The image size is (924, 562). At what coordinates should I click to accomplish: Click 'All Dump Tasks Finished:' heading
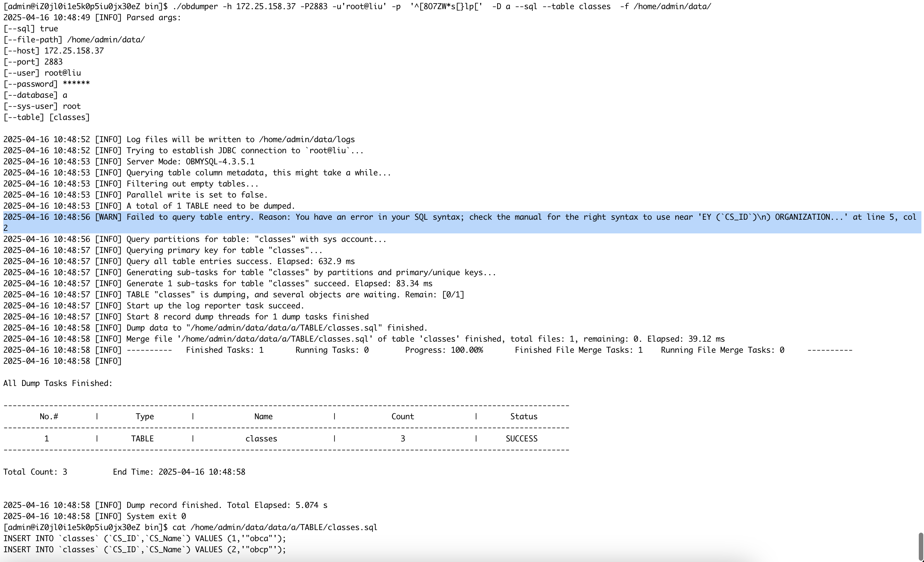pos(58,383)
